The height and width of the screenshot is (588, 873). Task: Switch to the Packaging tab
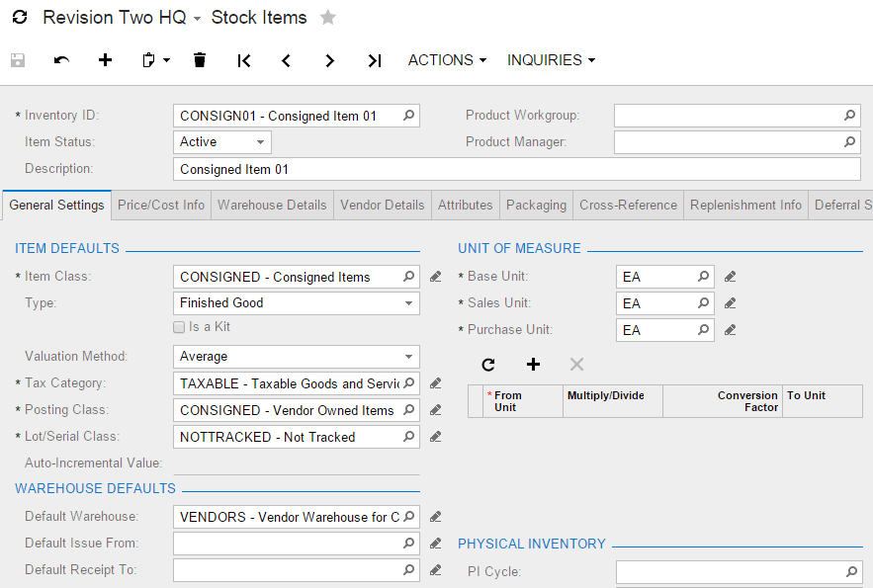(x=536, y=206)
